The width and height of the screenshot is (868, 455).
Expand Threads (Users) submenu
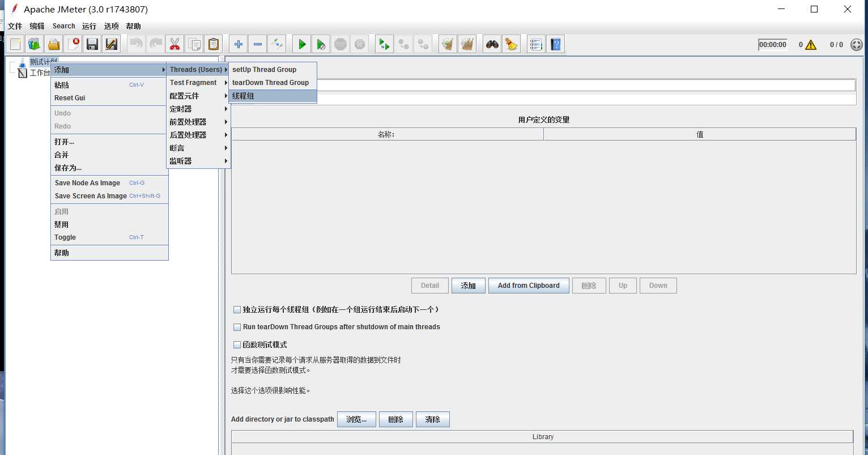[x=198, y=70]
